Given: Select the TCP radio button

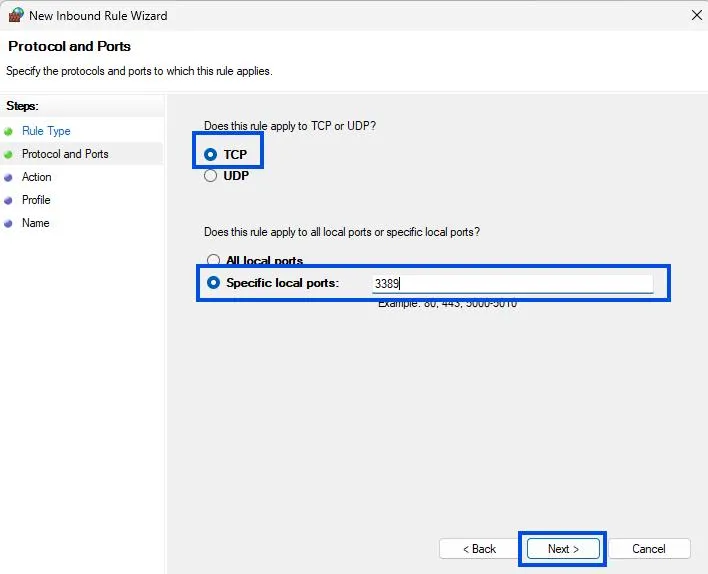Looking at the screenshot, I should [x=211, y=155].
